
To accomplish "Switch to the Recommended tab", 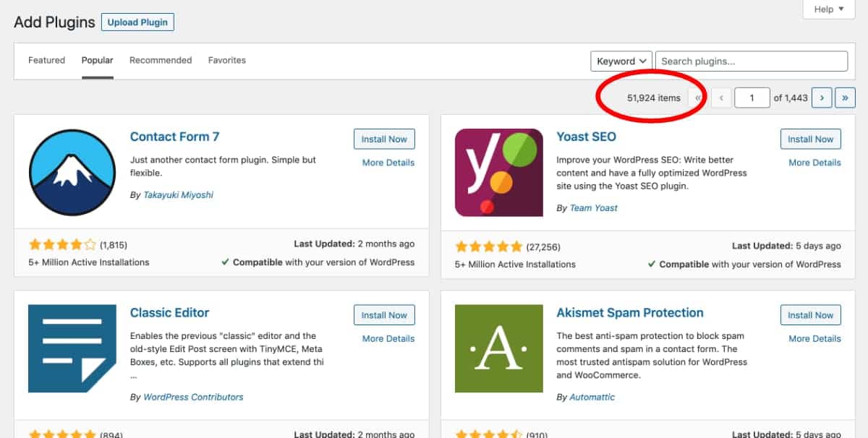I will [161, 60].
